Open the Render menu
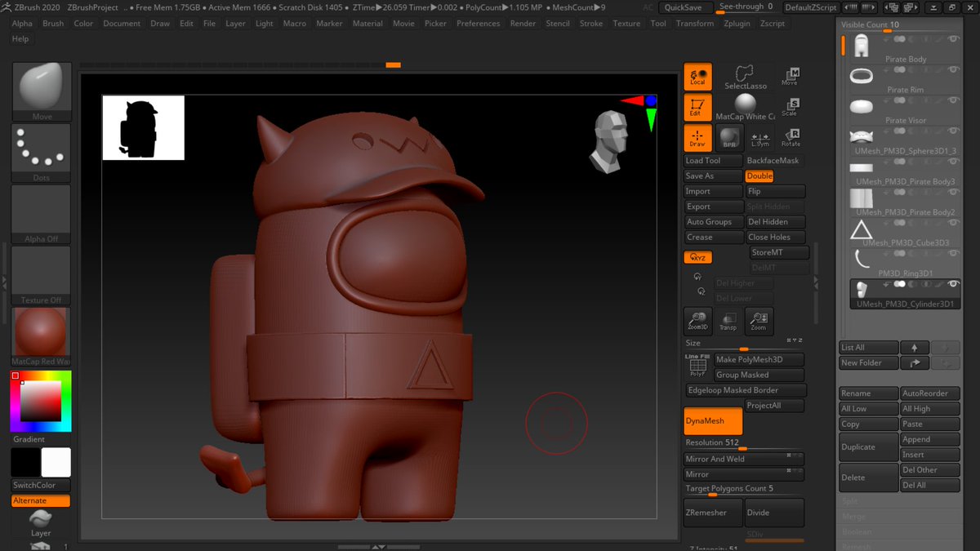This screenshot has height=551, width=980. click(x=523, y=24)
